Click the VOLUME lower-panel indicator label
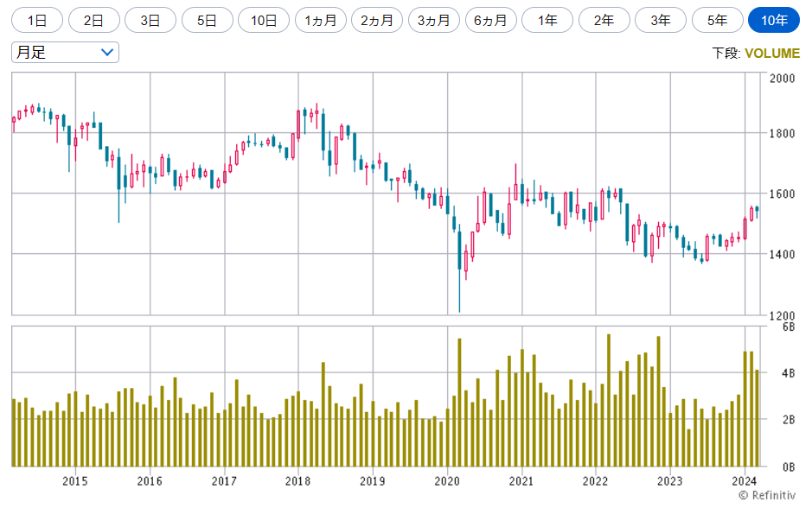 771,54
